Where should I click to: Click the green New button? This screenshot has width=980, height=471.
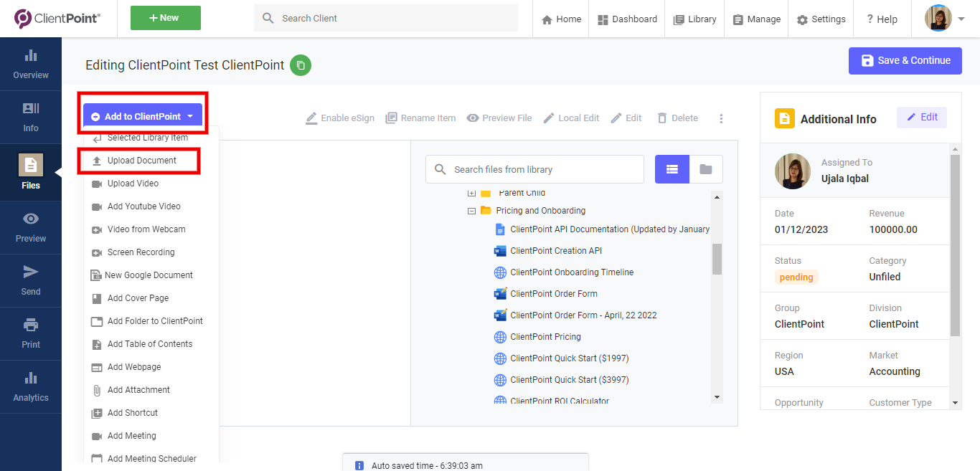pos(166,18)
